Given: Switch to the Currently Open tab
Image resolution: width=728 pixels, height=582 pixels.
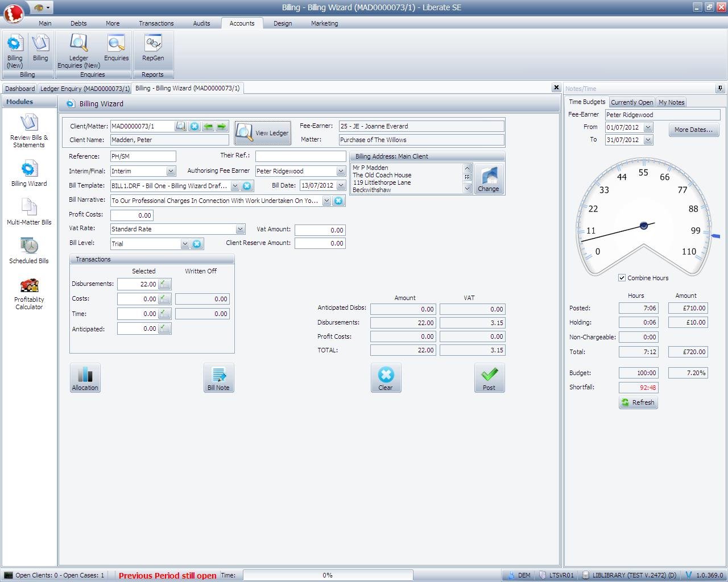Looking at the screenshot, I should [631, 102].
